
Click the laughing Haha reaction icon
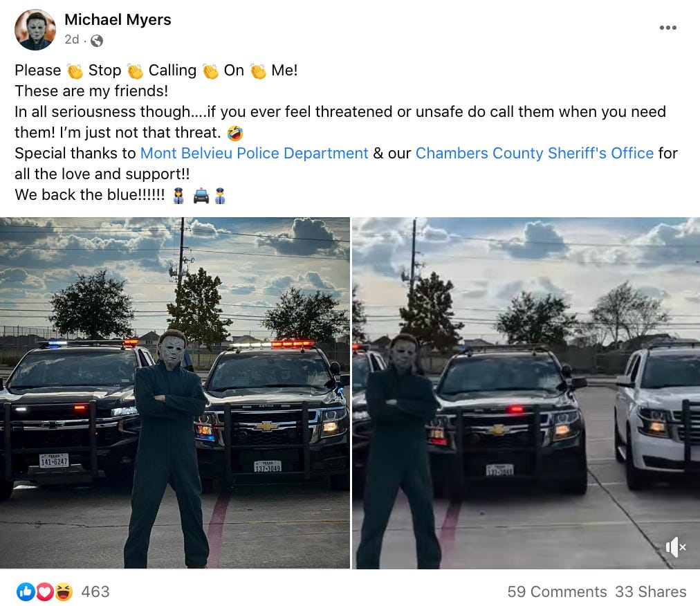(64, 591)
